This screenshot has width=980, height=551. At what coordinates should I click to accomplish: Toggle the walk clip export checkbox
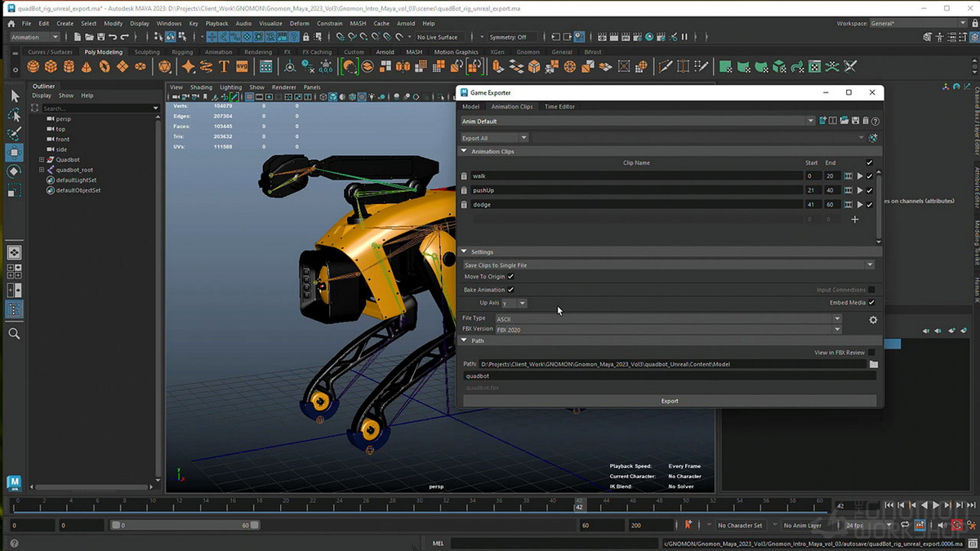(x=870, y=176)
